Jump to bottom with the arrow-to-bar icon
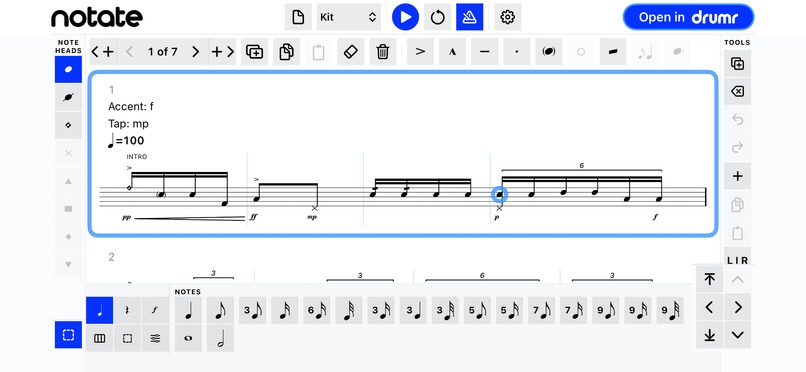 709,335
